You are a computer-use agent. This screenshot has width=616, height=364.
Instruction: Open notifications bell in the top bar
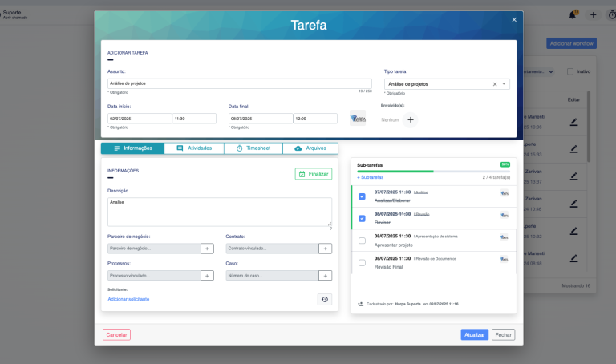click(x=573, y=15)
